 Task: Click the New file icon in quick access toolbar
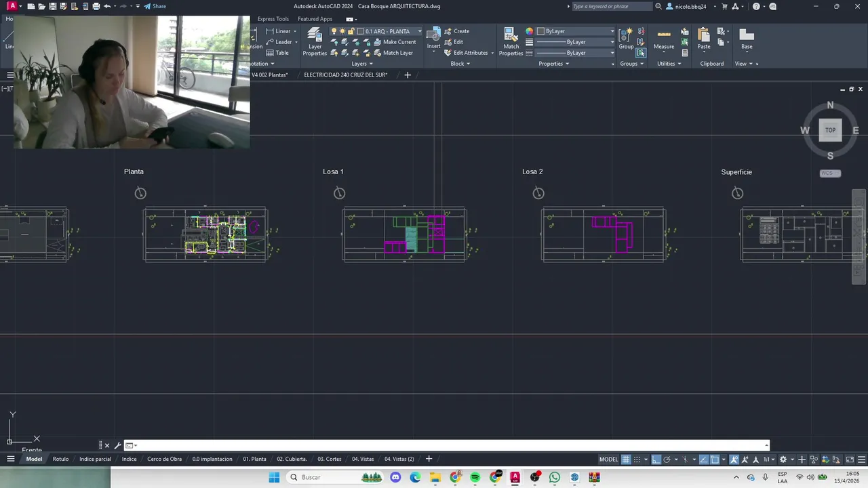pos(31,6)
